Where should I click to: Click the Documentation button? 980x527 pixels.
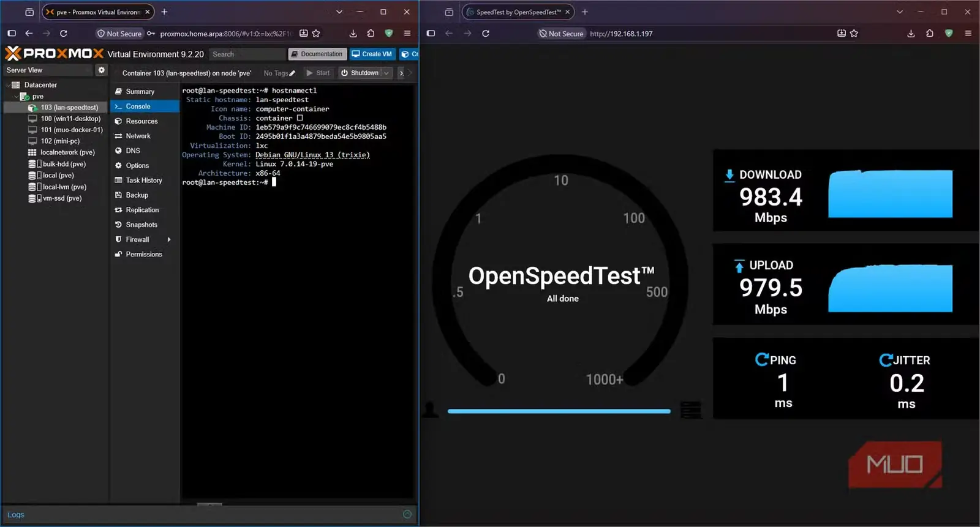click(x=317, y=54)
